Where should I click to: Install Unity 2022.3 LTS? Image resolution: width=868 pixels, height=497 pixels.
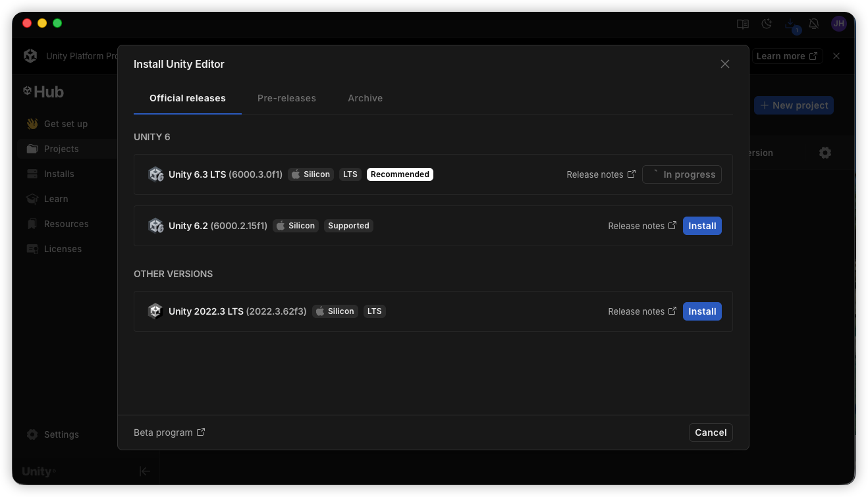coord(702,311)
